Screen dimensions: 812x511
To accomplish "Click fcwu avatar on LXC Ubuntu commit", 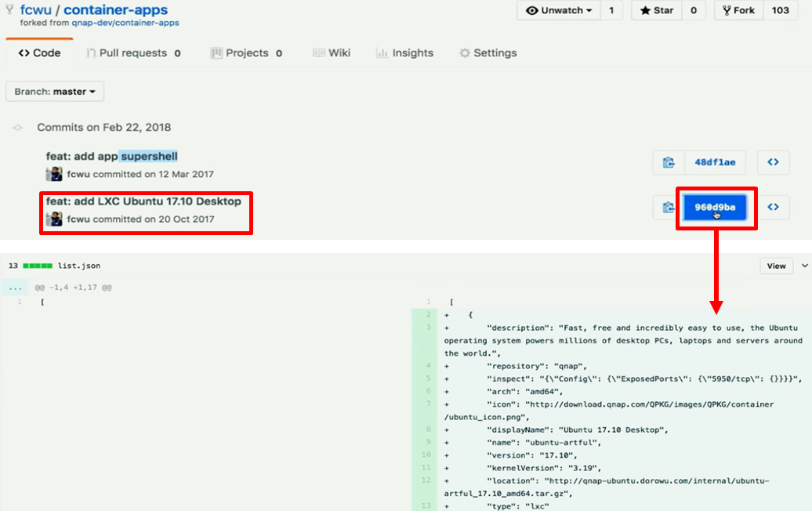I will coord(54,219).
